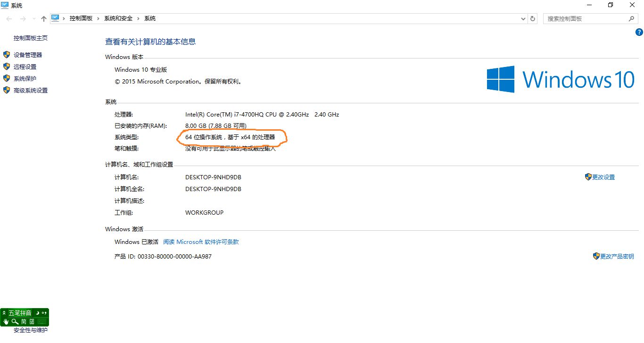
Task: Restore down the 系统 window
Action: [611, 5]
